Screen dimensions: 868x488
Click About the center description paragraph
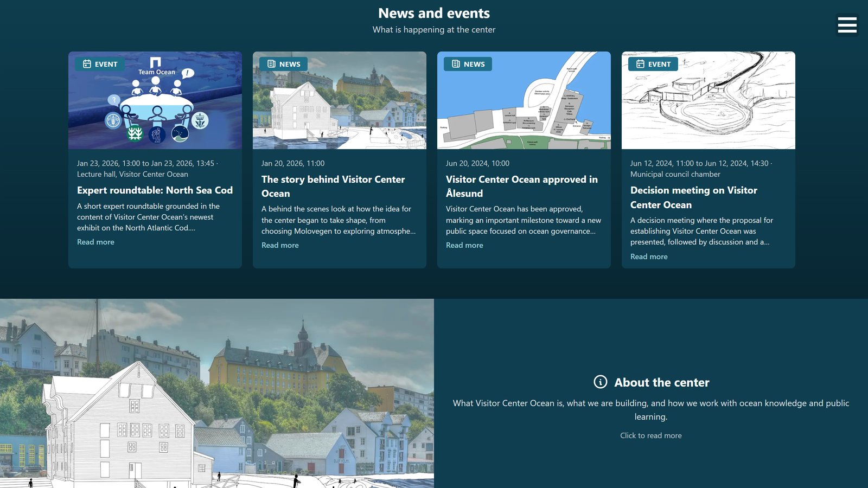(x=651, y=410)
